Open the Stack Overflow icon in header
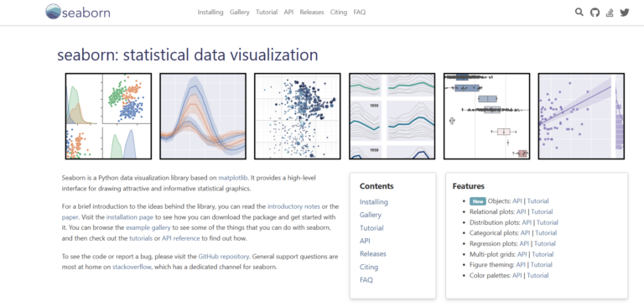644x307 pixels. (610, 13)
